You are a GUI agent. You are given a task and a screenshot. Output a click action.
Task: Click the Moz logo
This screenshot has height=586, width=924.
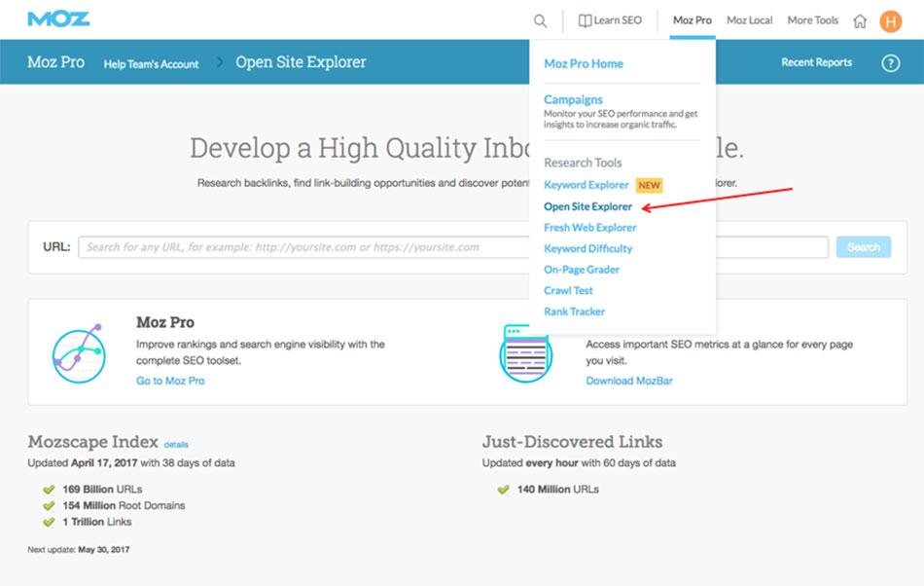coord(58,18)
